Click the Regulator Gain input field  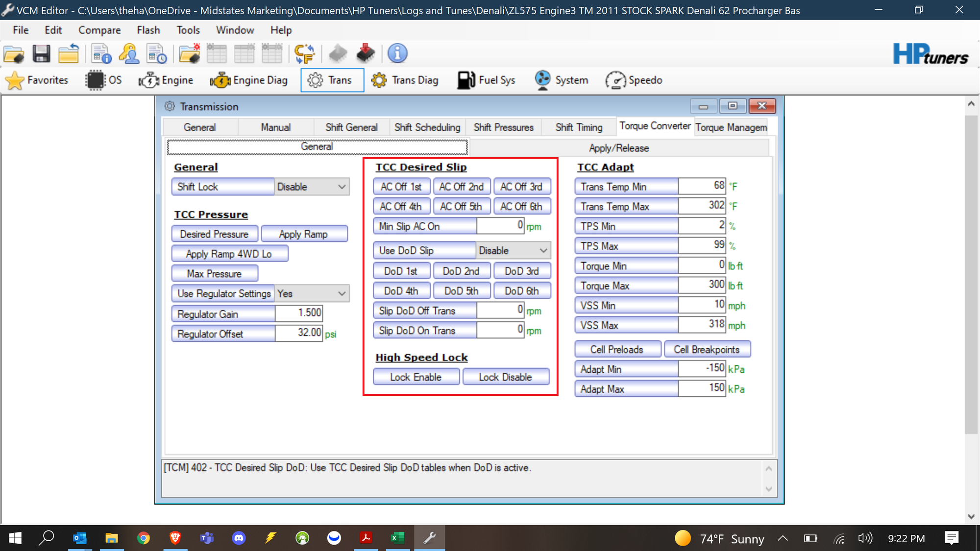(298, 313)
